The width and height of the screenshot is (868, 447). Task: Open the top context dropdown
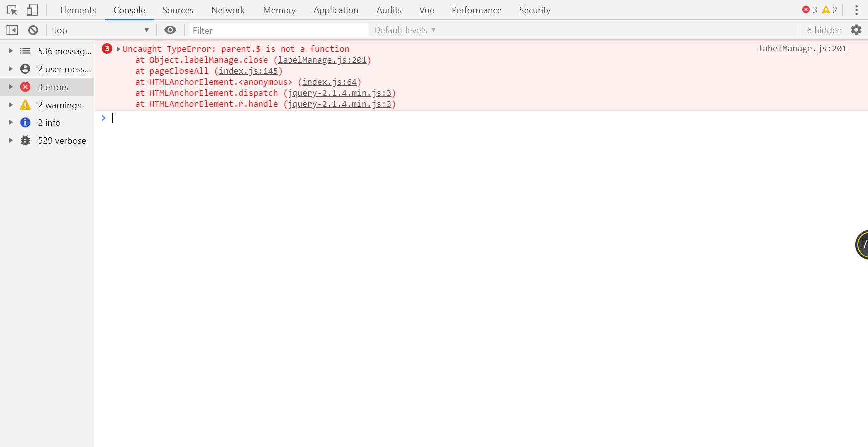click(x=101, y=30)
